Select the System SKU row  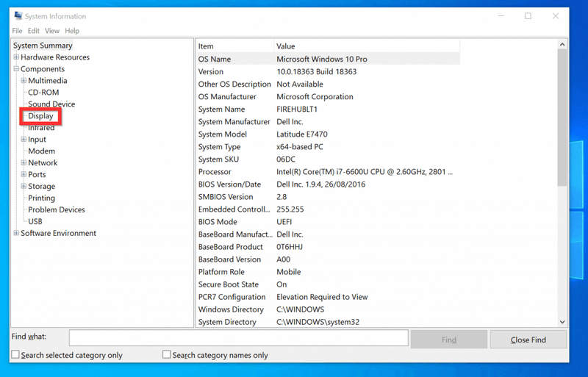pos(328,159)
